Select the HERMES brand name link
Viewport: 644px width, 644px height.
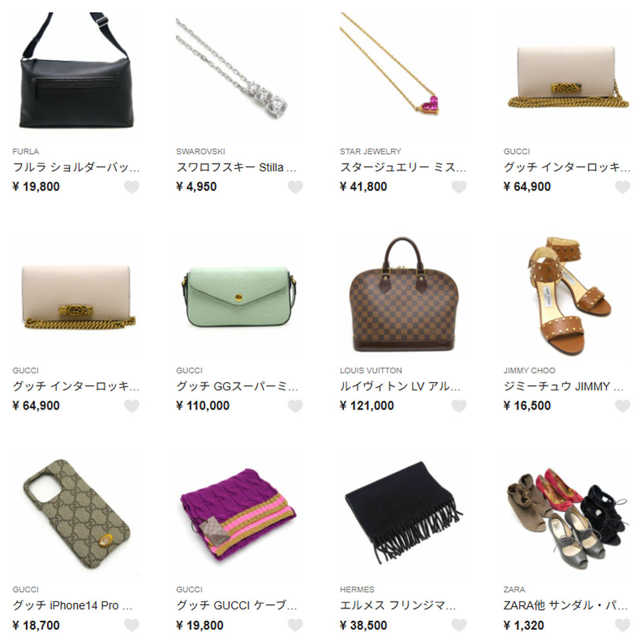[357, 589]
